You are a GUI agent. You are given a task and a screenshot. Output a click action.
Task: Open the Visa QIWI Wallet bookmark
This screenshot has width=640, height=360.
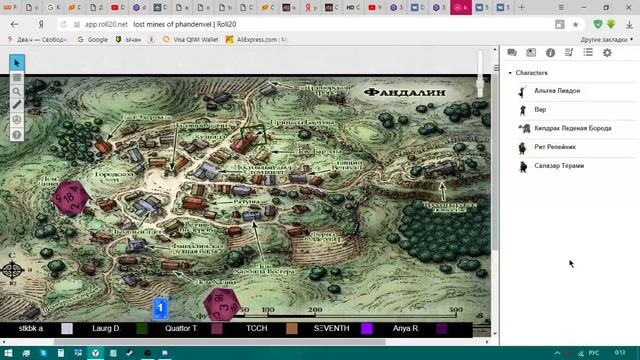pyautogui.click(x=191, y=40)
